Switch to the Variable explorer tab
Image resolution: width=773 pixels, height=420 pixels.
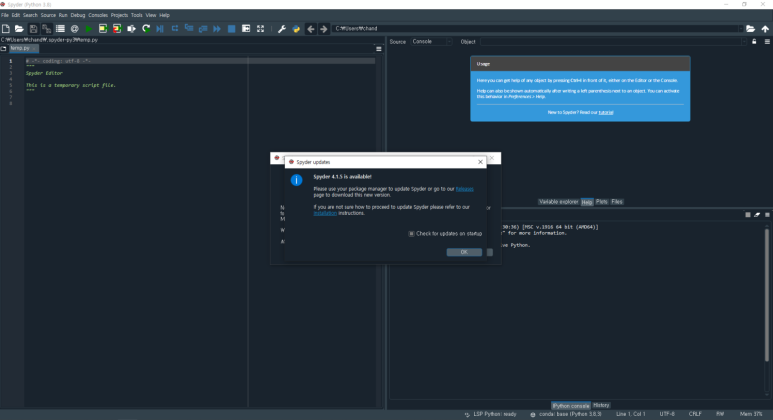click(559, 202)
